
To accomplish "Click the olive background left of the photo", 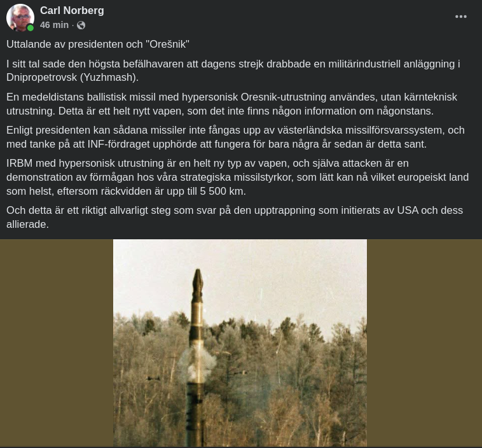I will click(57, 343).
